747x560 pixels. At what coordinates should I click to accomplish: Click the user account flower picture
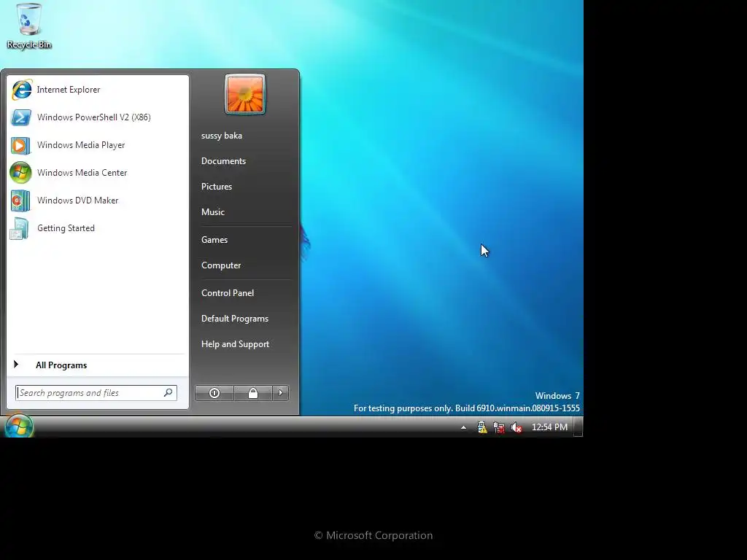pos(245,94)
